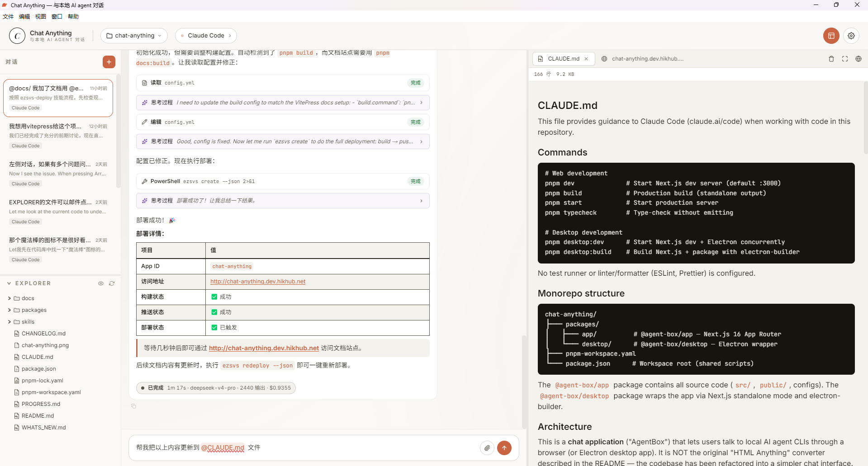Click the conversation list scrollbar

pos(119,131)
